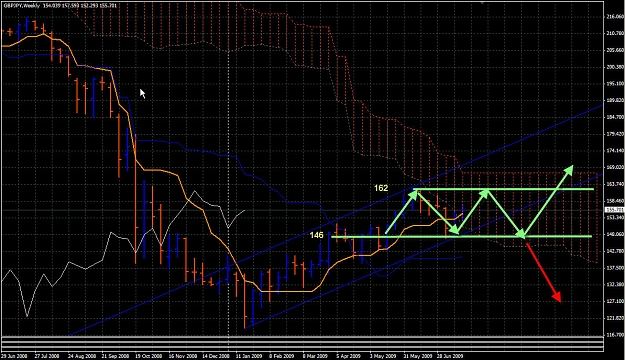Click the 169.020 price axis label
625x360 pixels.
pyautogui.click(x=615, y=167)
